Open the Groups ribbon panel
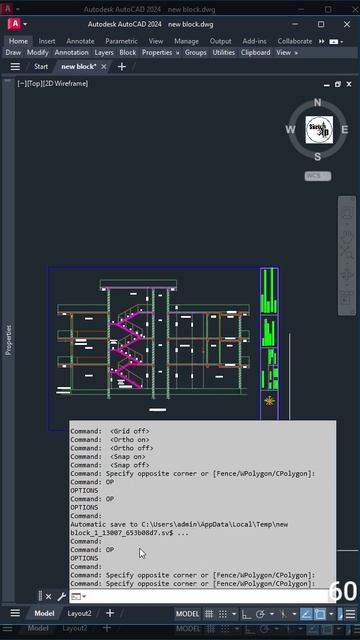Image resolution: width=360 pixels, height=640 pixels. pos(196,53)
